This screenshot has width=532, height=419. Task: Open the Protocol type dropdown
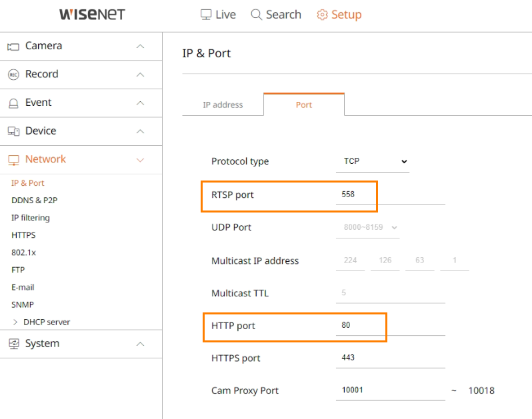(373, 161)
